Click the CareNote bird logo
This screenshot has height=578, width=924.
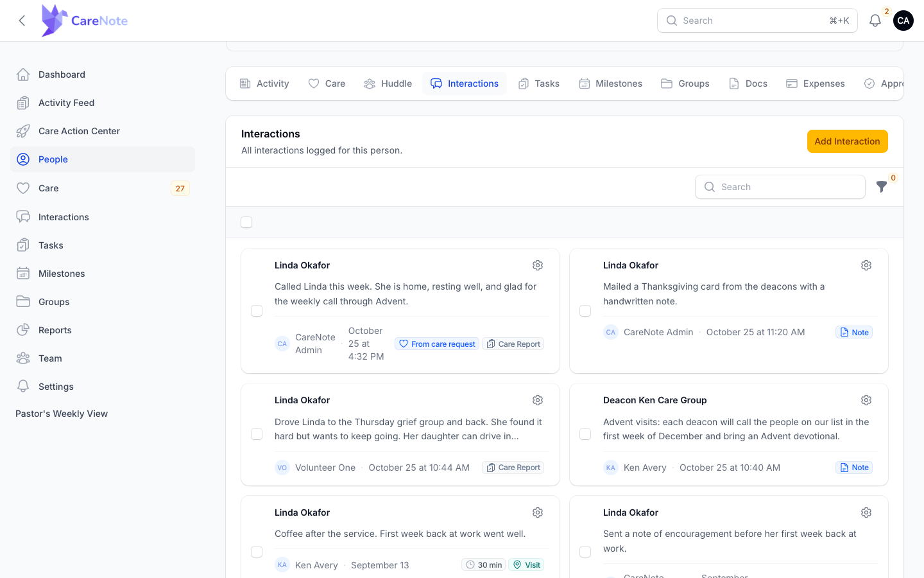click(x=55, y=21)
